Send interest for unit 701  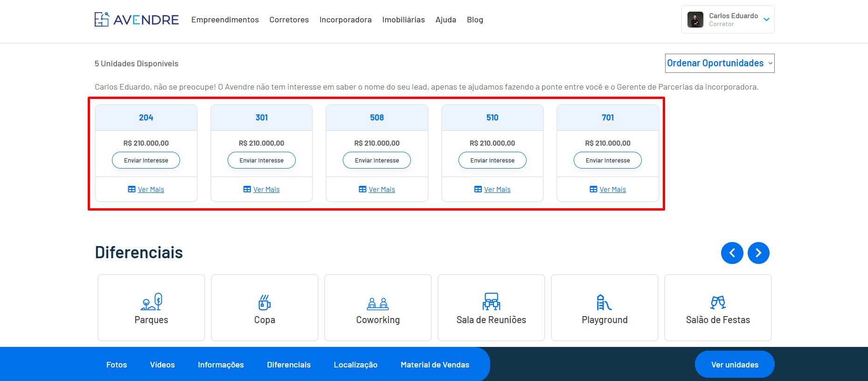[x=608, y=160]
